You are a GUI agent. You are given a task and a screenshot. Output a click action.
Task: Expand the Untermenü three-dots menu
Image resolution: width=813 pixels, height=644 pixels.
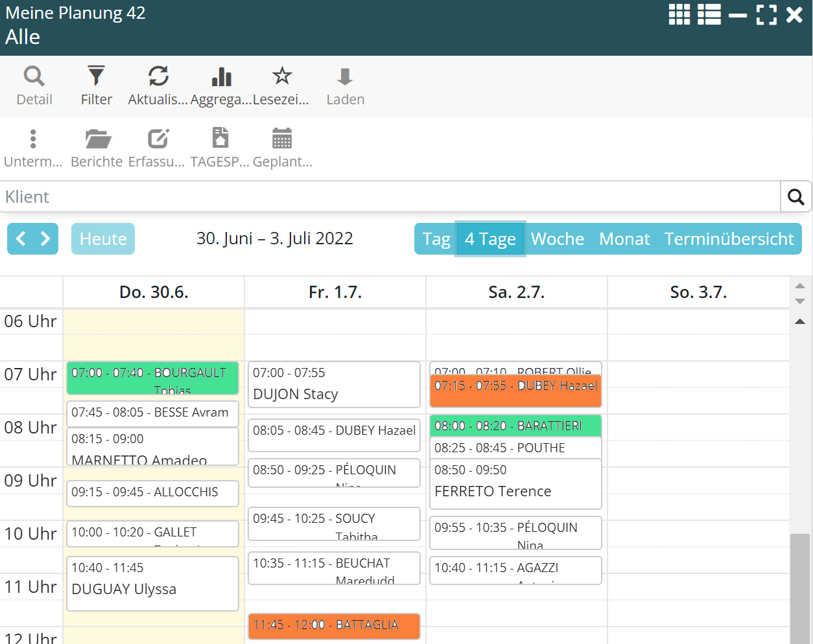coord(33,139)
